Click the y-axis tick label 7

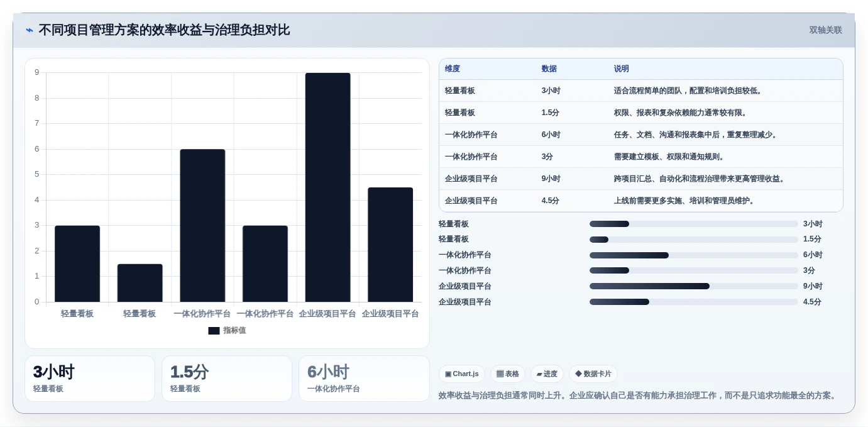37,123
